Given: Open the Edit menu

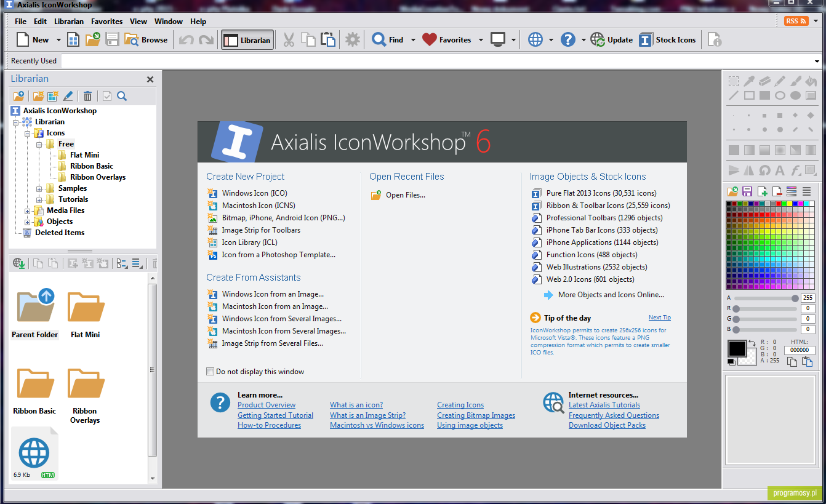Looking at the screenshot, I should coord(40,21).
